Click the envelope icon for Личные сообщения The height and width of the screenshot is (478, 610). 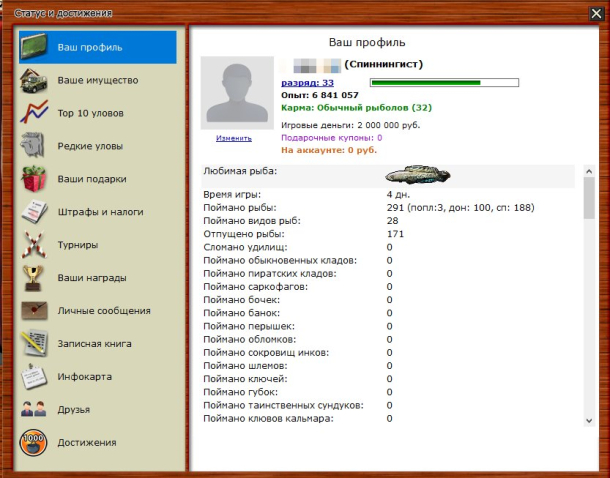(x=35, y=311)
